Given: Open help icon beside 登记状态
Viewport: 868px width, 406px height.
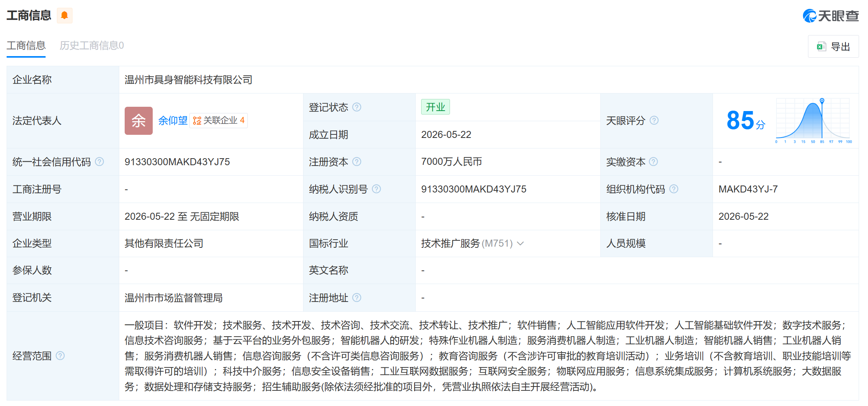Looking at the screenshot, I should pos(357,107).
